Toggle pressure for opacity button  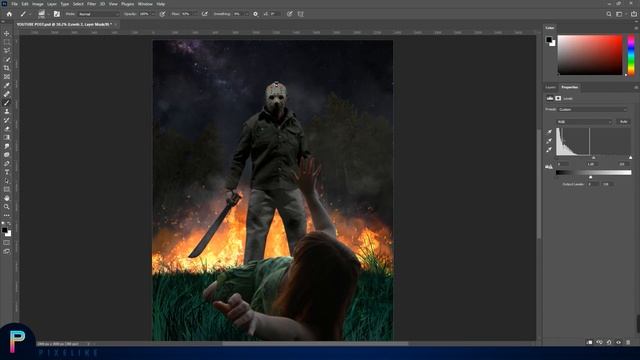click(x=162, y=14)
